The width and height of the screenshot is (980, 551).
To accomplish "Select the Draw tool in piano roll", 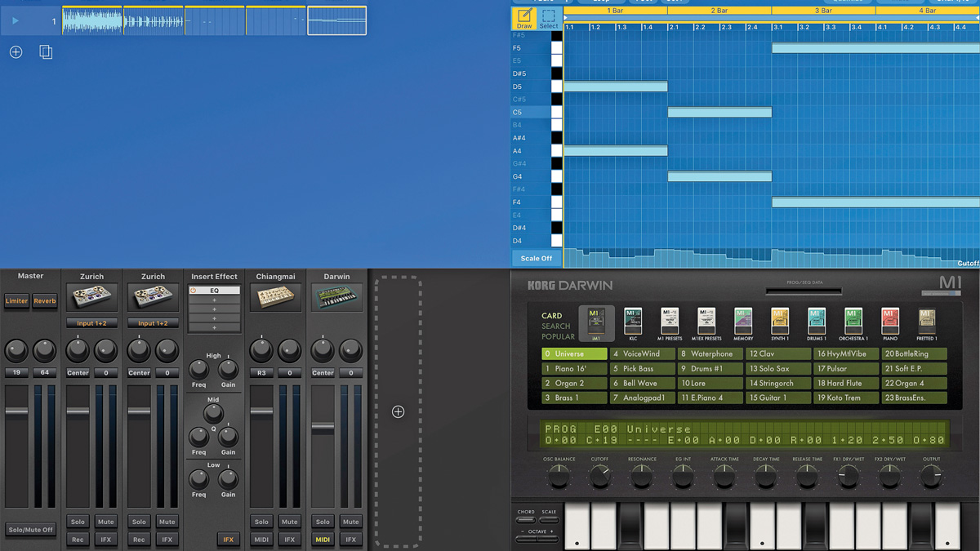I will [x=524, y=19].
